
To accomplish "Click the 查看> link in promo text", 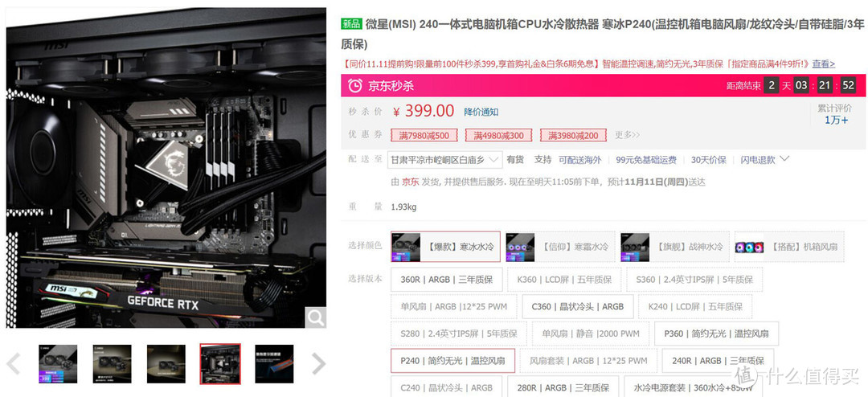I will tap(824, 63).
